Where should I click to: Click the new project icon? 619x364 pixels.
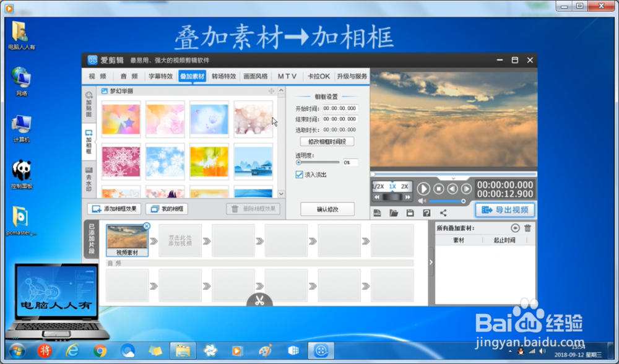coord(378,213)
